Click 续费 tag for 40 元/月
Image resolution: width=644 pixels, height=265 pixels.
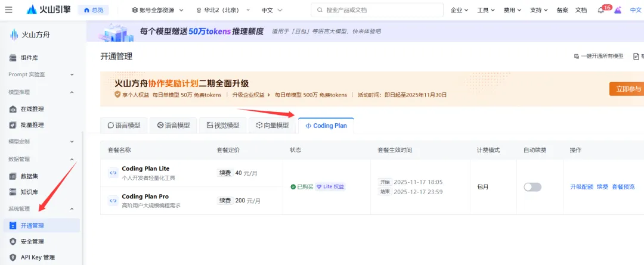225,173
